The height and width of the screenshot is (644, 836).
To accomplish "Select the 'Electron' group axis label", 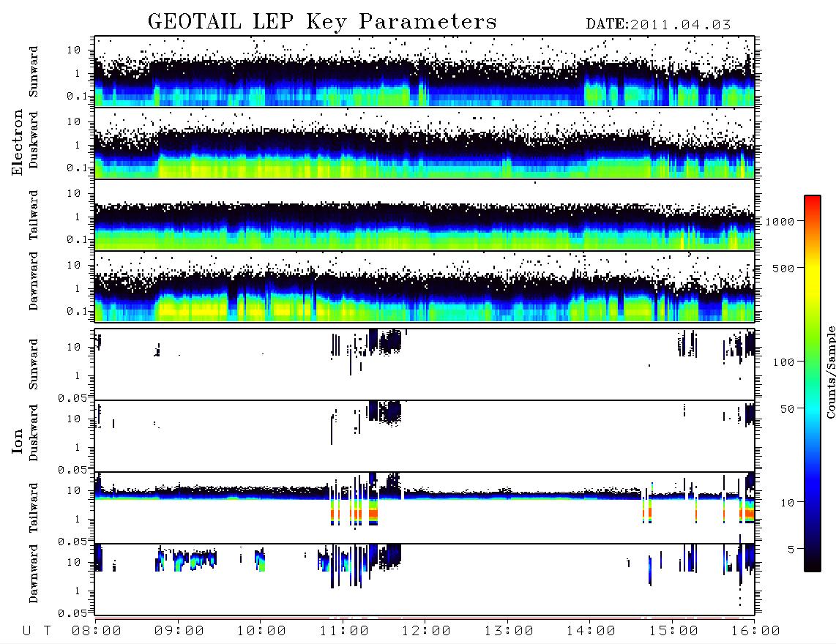I will tap(17, 142).
